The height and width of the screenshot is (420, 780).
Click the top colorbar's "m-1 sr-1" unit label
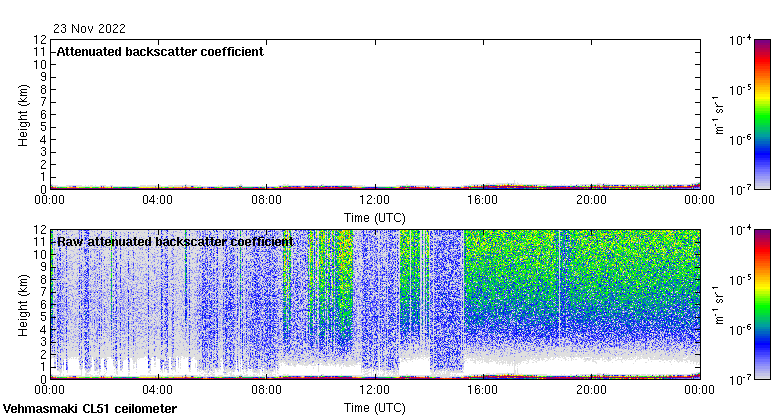pyautogui.click(x=719, y=114)
